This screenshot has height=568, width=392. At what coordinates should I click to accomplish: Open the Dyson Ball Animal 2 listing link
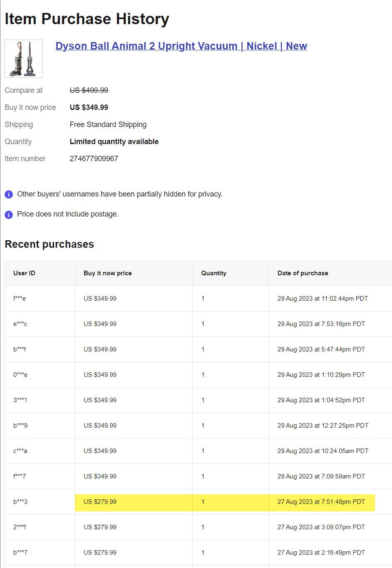pos(181,46)
